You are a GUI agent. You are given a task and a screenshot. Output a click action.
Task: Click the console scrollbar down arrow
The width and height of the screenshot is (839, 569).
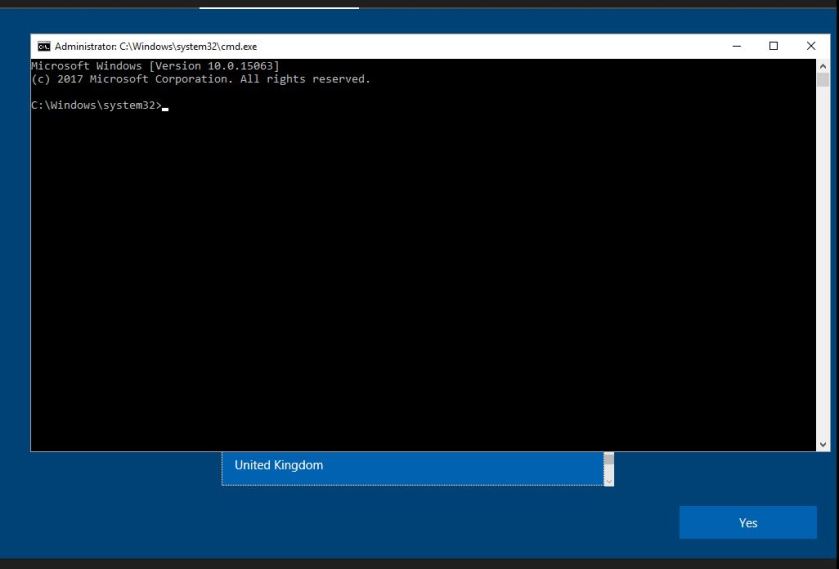tap(823, 444)
